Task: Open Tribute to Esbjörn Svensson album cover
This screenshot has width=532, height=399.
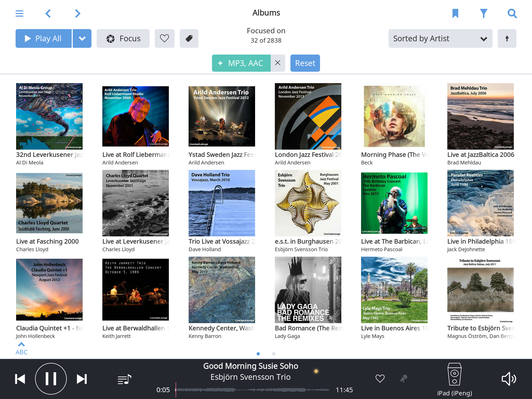Action: (481, 290)
